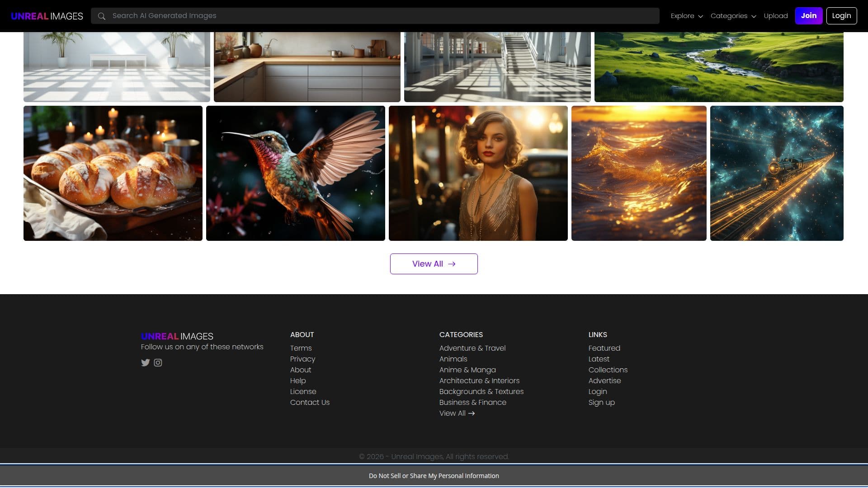Open the hummingbird image thumbnail
Image resolution: width=868 pixels, height=488 pixels.
click(x=296, y=173)
